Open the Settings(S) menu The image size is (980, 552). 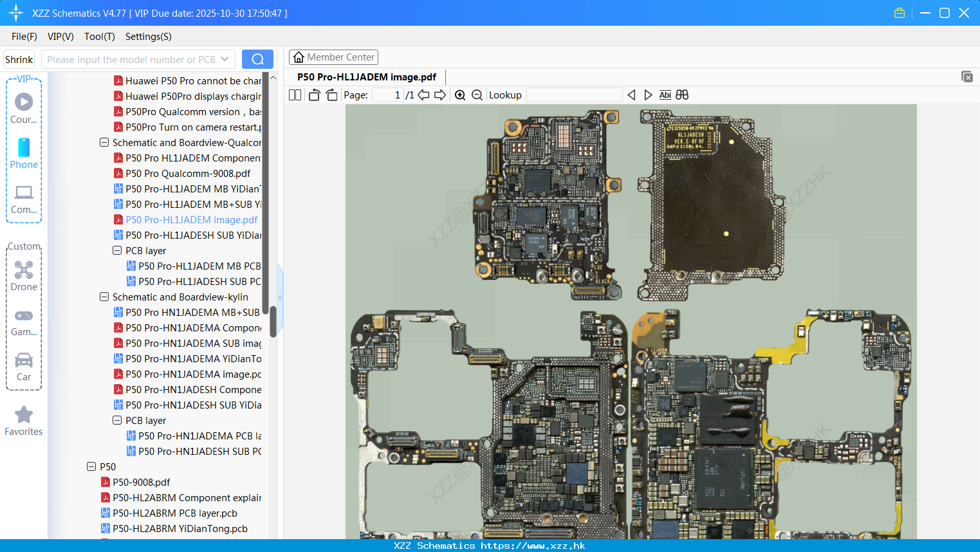point(149,37)
